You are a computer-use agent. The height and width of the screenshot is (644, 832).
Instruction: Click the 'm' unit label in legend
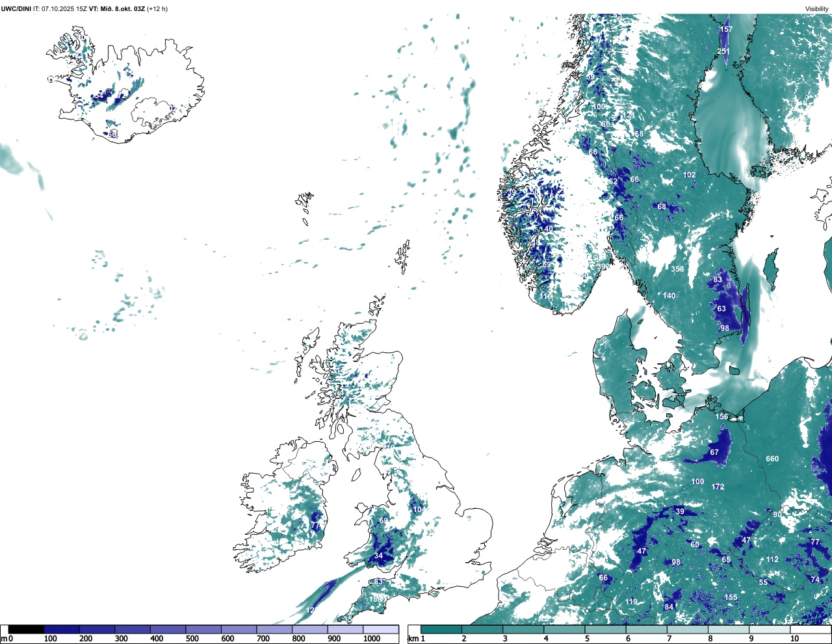pos(3,639)
